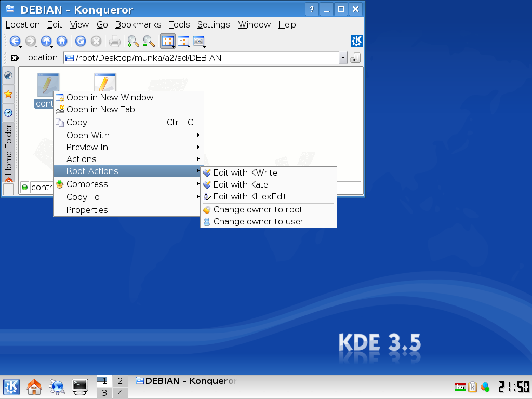Launch Konsole terminal from the panel
Screen dimensions: 532x399
pyautogui.click(x=79, y=387)
